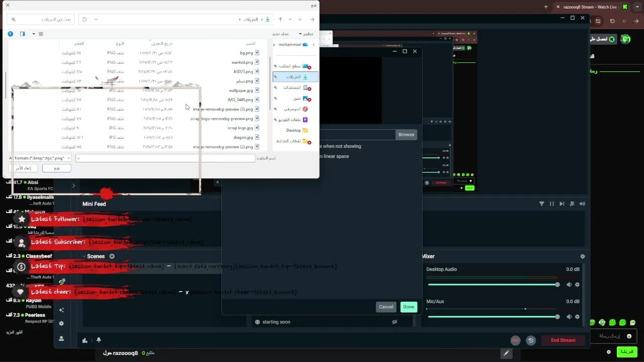The width and height of the screenshot is (644, 362).
Task: Navigate back in the file dialog
Action: [x=312, y=19]
